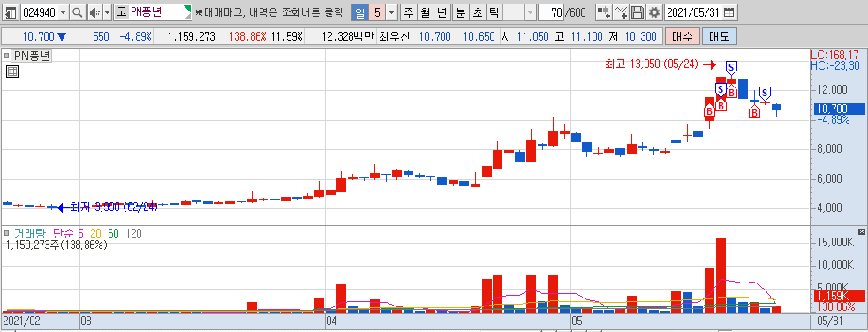Expand the period number 5 dropdown

click(392, 12)
